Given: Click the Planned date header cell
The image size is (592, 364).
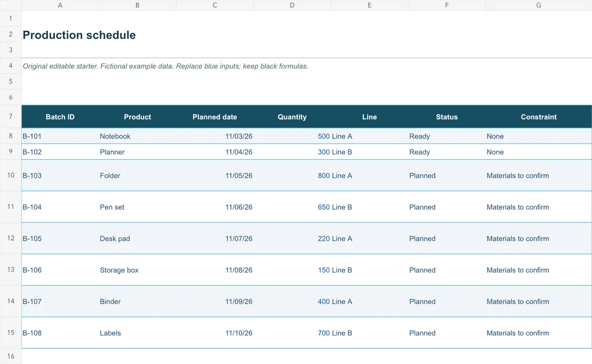Looking at the screenshot, I should pyautogui.click(x=214, y=117).
